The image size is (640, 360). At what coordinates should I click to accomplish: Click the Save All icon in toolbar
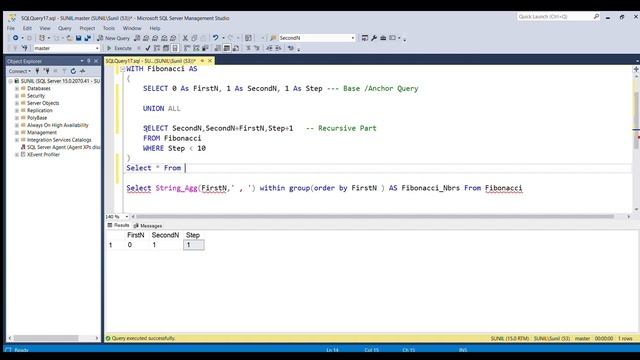click(x=87, y=38)
